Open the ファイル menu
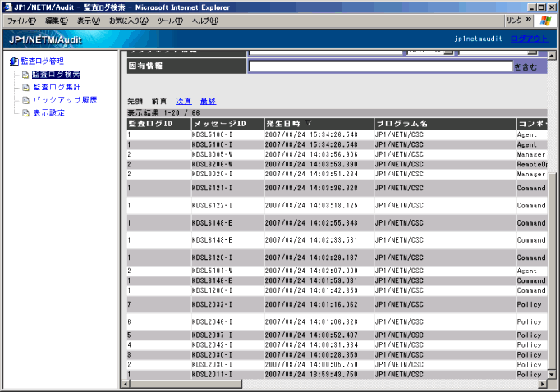Viewport: 560px width, 392px height. click(x=21, y=20)
